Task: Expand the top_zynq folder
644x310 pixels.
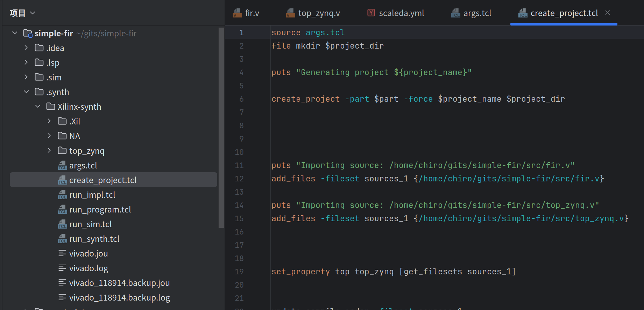Action: tap(49, 151)
